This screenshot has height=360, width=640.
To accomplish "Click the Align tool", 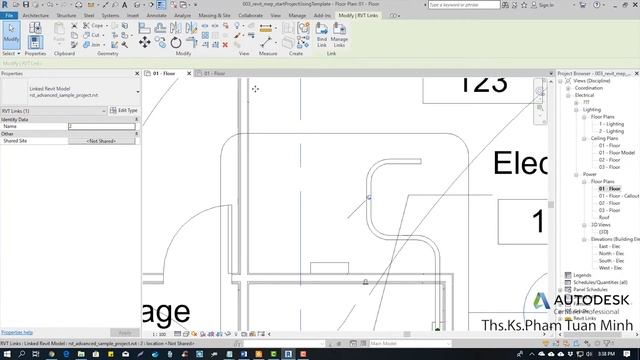I will click(x=144, y=28).
